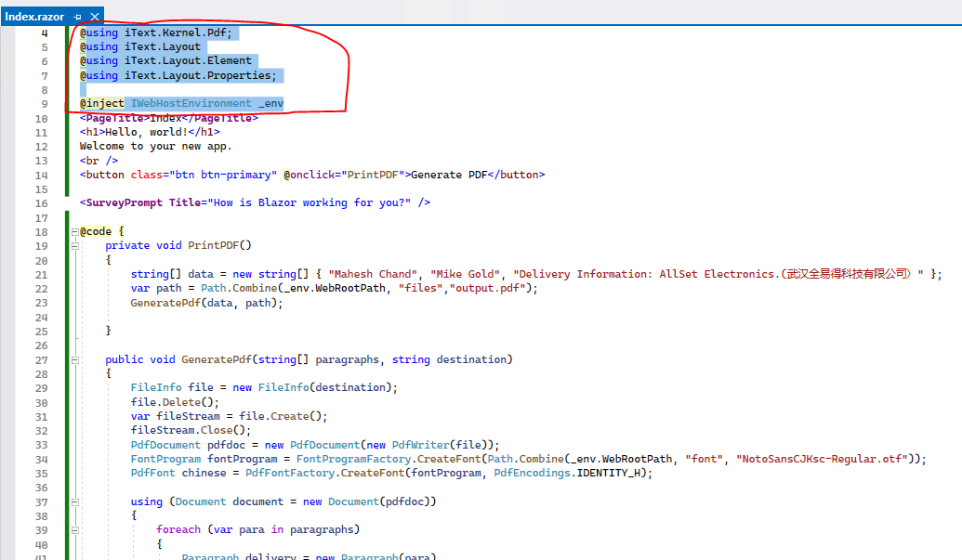Click '_env' on the @inject line
Image resolution: width=962 pixels, height=560 pixels.
coord(270,103)
